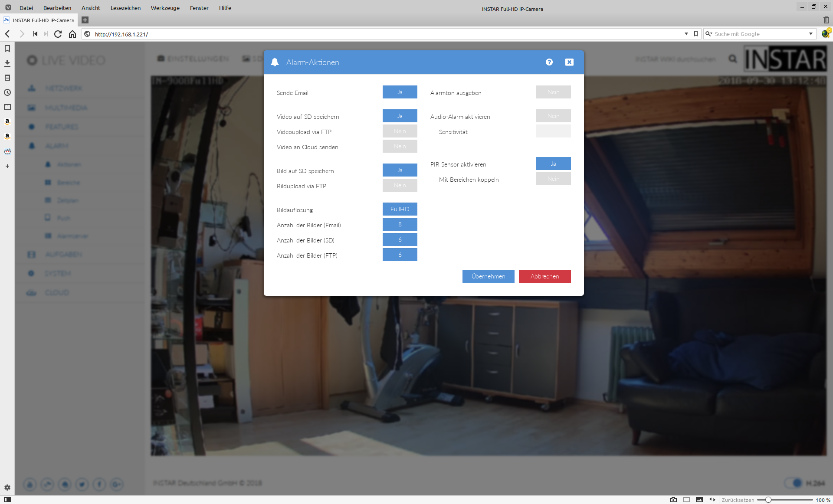Screen dimensions: 833x504
Task: Open the Anzahl der Bilder (Email) dropdown
Action: [400, 224]
